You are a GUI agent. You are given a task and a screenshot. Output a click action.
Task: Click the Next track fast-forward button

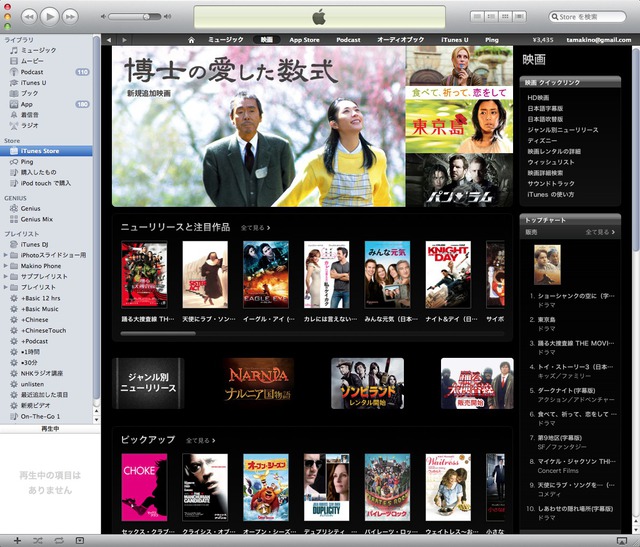70,17
